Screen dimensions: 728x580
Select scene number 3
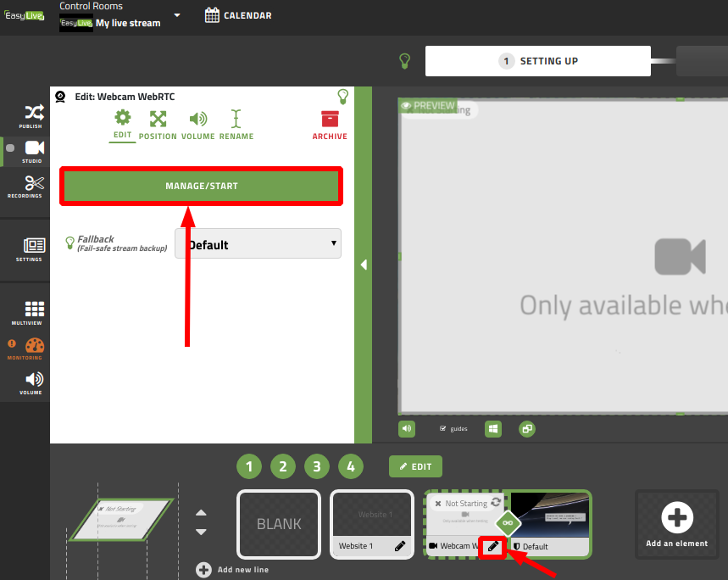tap(317, 466)
